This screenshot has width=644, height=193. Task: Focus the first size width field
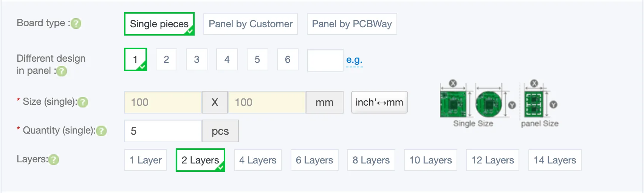tap(163, 102)
